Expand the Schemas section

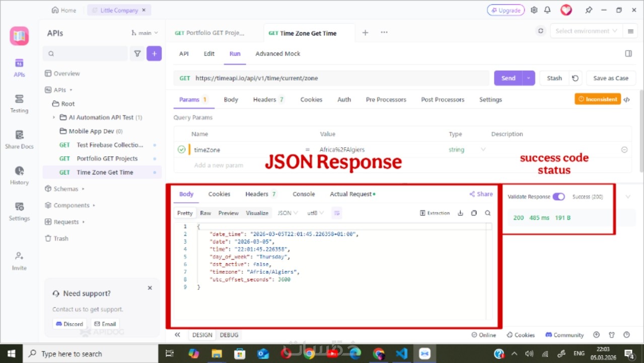(x=83, y=189)
